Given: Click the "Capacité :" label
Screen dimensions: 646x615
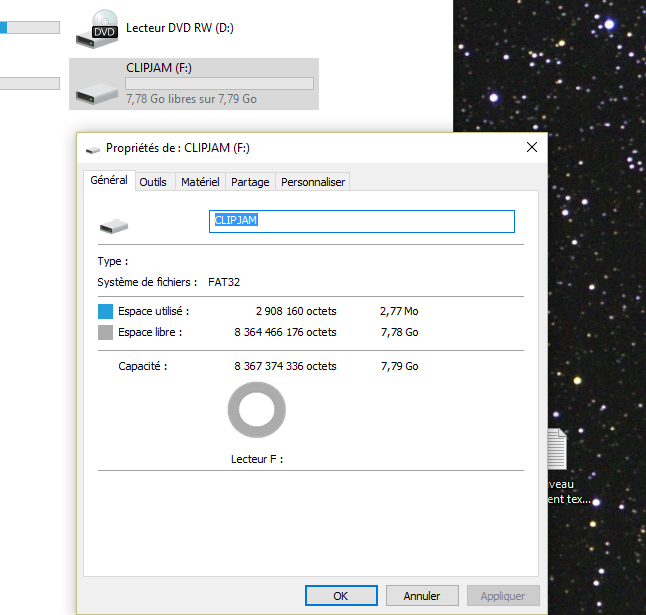Looking at the screenshot, I should [143, 366].
